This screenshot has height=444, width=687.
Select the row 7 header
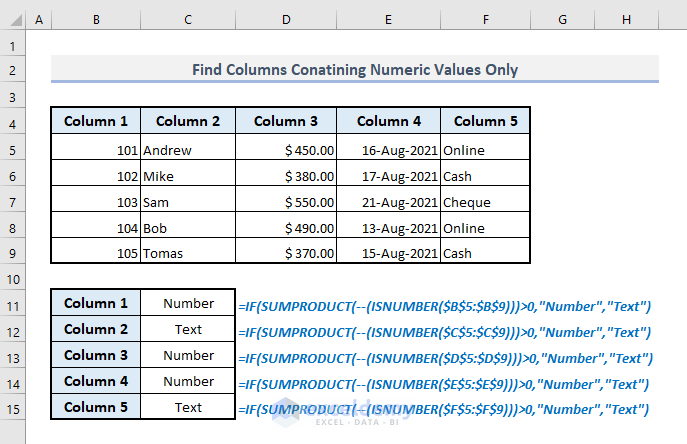click(13, 202)
